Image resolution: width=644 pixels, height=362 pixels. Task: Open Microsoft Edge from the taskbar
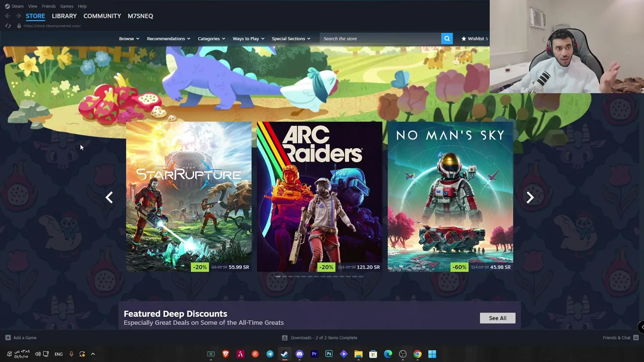point(388,354)
